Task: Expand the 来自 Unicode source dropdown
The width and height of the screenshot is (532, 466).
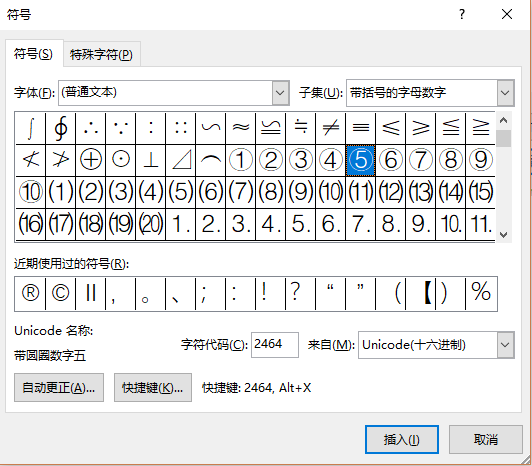Action: coord(506,345)
